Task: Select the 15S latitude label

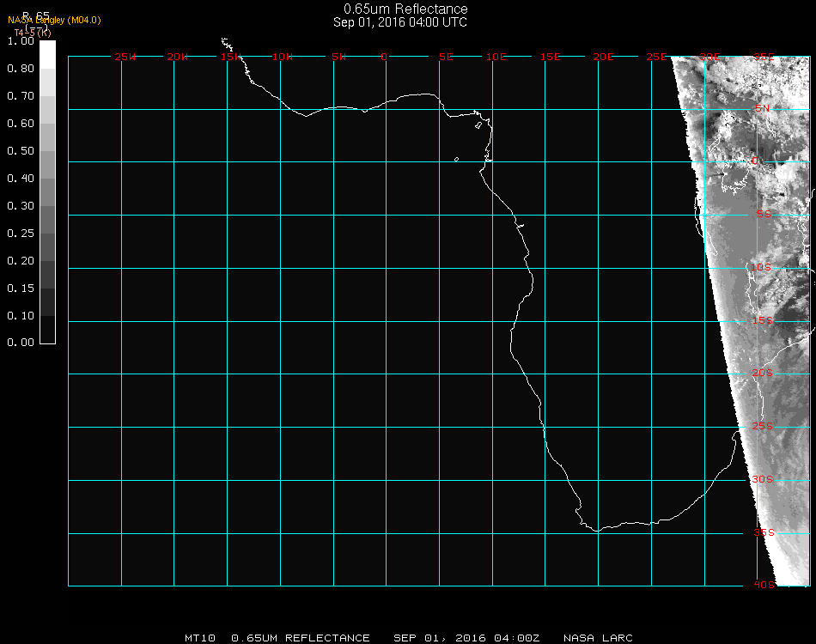Action: pos(762,320)
